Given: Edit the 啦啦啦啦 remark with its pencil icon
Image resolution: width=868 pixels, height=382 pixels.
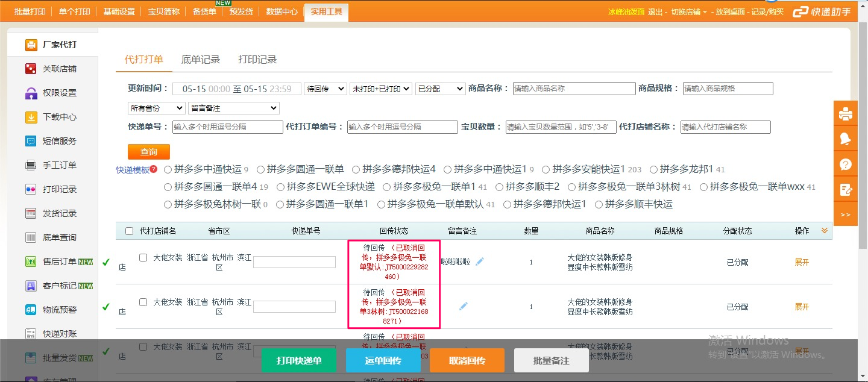Looking at the screenshot, I should coord(480,261).
